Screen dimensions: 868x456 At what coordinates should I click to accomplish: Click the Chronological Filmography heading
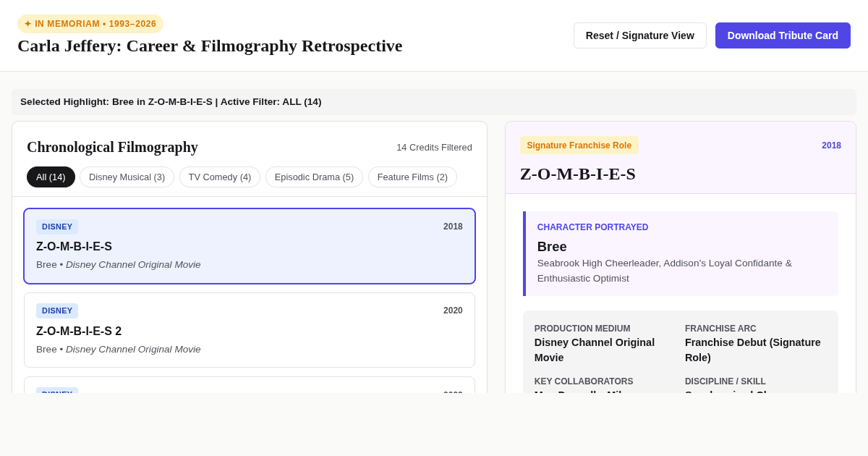(x=112, y=147)
